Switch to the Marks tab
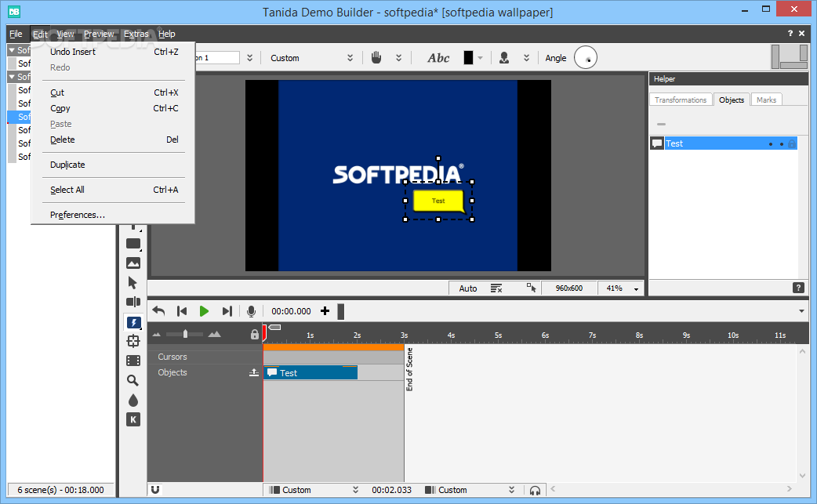 pyautogui.click(x=766, y=100)
